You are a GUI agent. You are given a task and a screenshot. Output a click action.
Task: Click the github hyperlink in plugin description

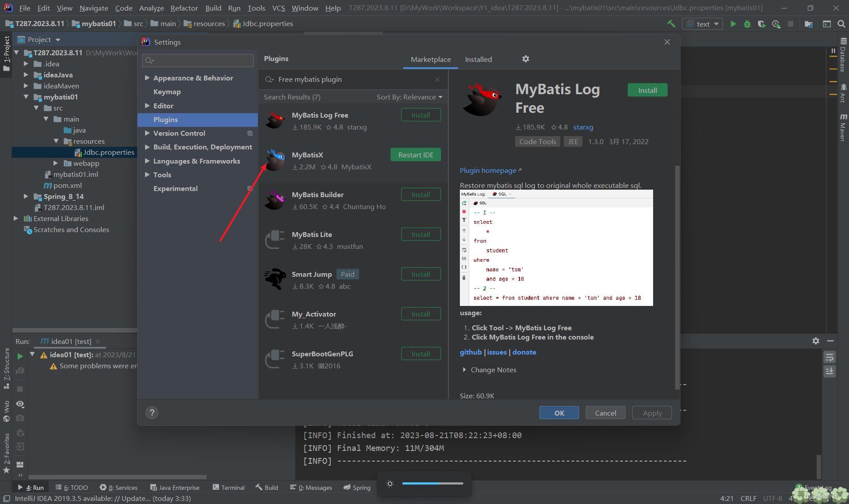coord(470,352)
